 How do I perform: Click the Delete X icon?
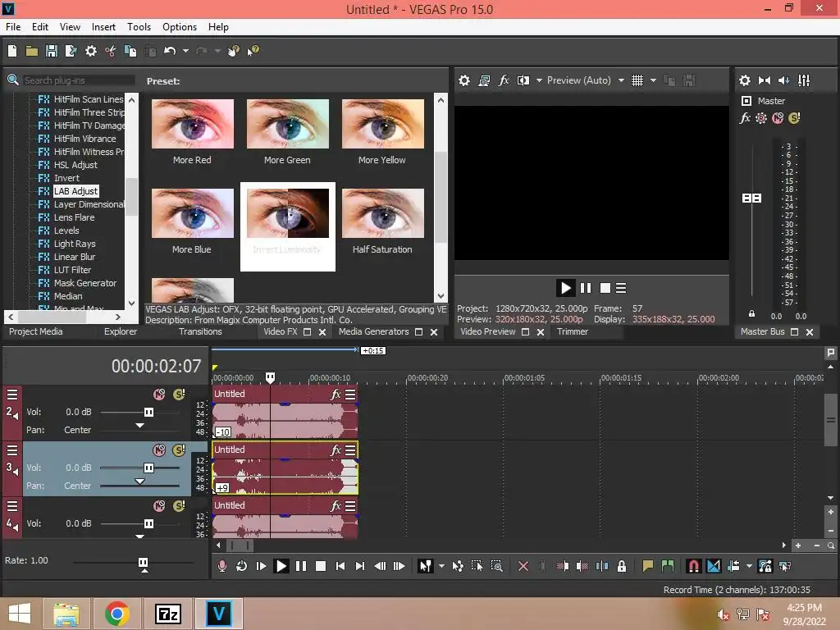(523, 566)
